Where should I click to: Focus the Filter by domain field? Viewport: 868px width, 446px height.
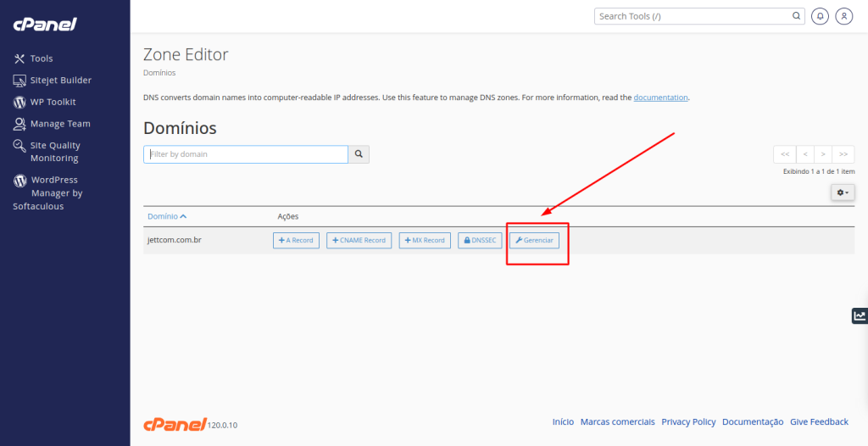point(246,154)
